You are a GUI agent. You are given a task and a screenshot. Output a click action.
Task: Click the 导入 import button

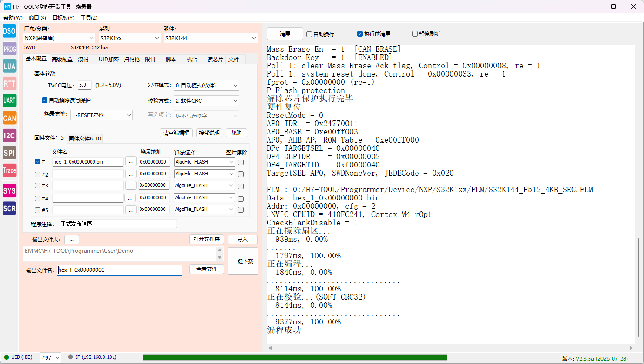tap(242, 240)
